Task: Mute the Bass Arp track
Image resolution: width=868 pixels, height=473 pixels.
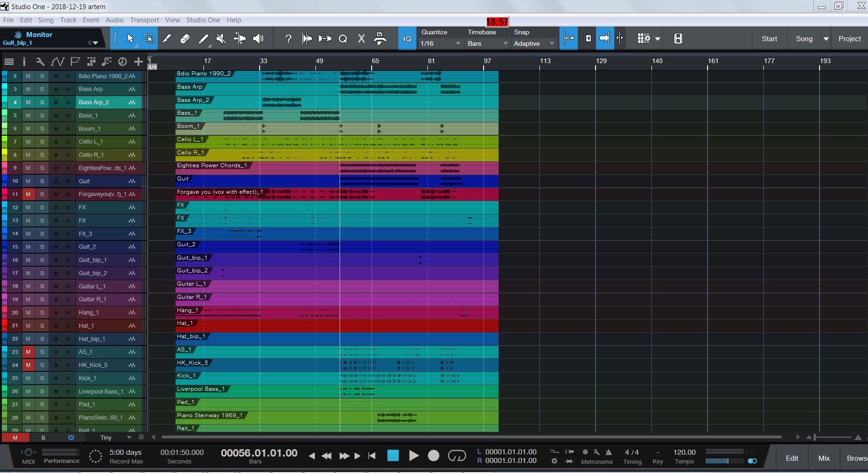Action: 28,89
